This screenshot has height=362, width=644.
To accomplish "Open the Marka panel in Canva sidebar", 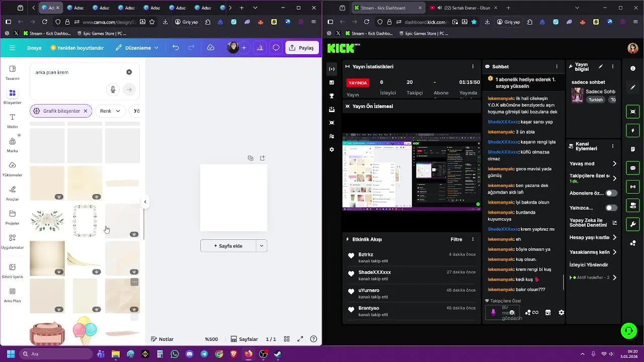I will (13, 145).
